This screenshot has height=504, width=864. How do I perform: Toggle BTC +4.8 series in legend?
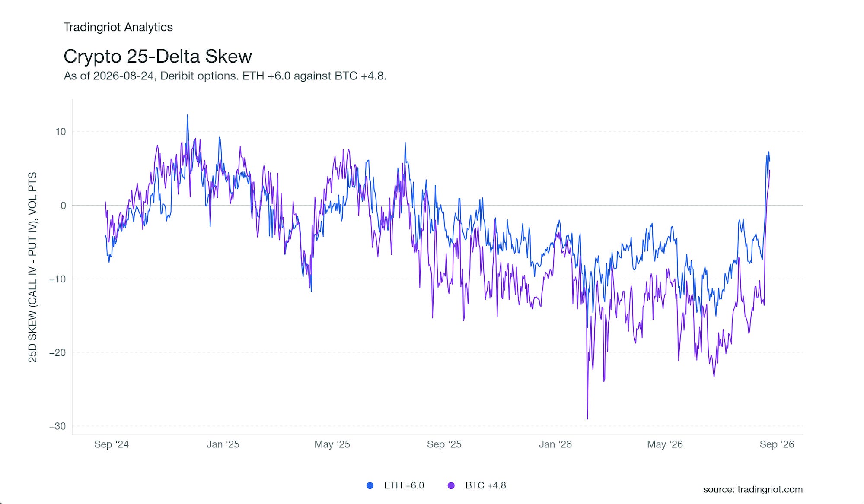[x=476, y=485]
